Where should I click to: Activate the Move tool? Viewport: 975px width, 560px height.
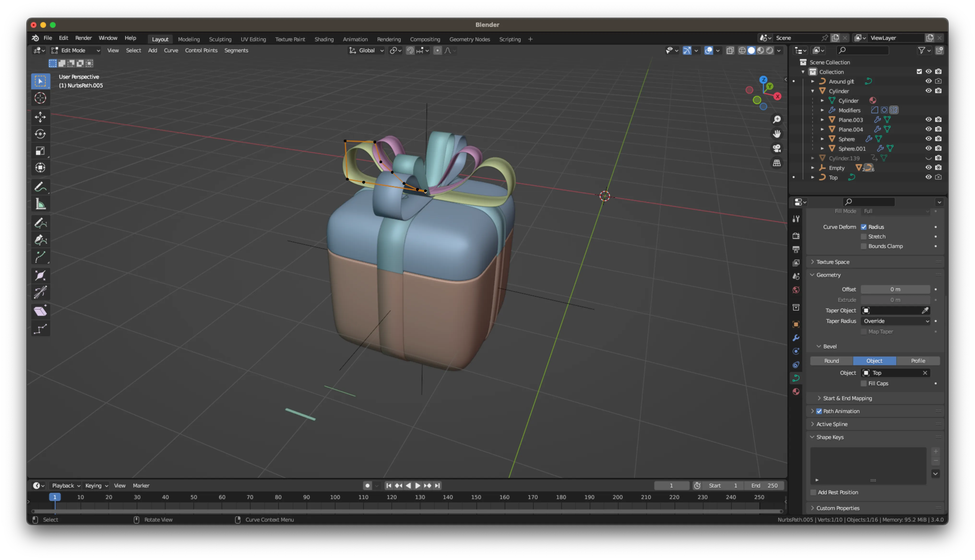pos(40,117)
